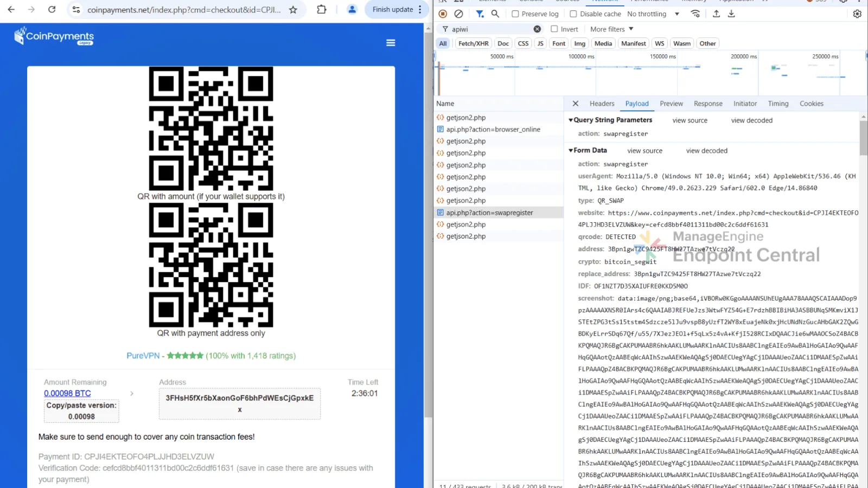Viewport: 868px width, 488px height.
Task: Close the request details pane
Action: [x=576, y=104]
